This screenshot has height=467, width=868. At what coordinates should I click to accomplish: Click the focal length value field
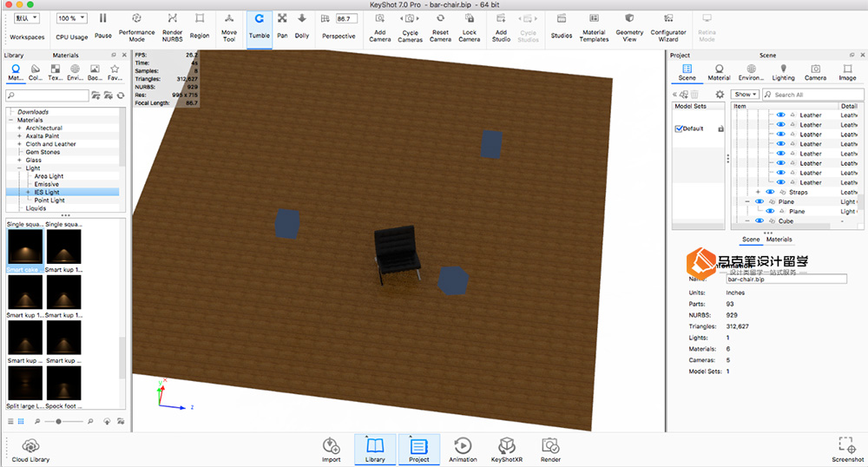(346, 19)
